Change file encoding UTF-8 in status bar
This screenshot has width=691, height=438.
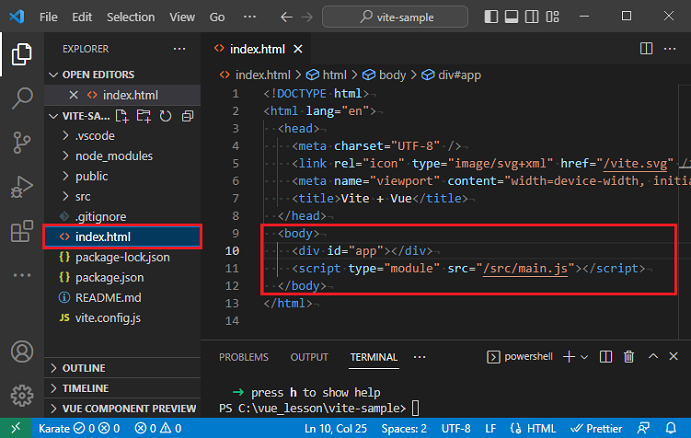(x=456, y=428)
